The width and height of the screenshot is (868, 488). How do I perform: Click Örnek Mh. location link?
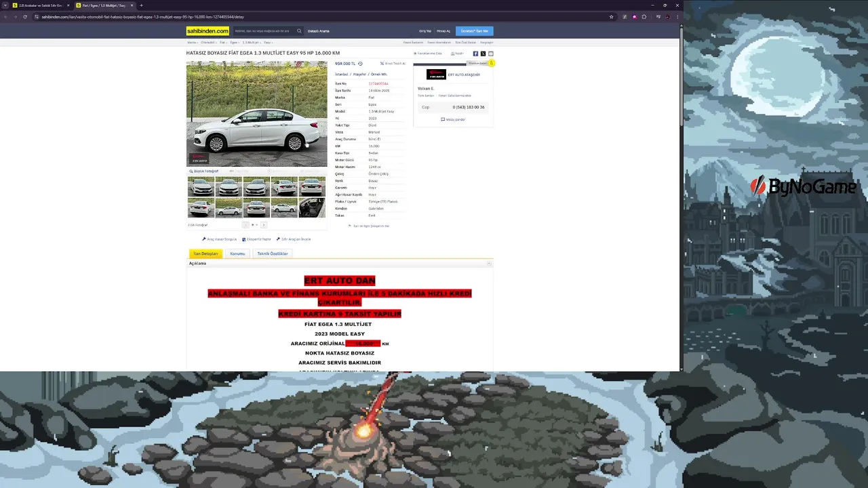(379, 74)
